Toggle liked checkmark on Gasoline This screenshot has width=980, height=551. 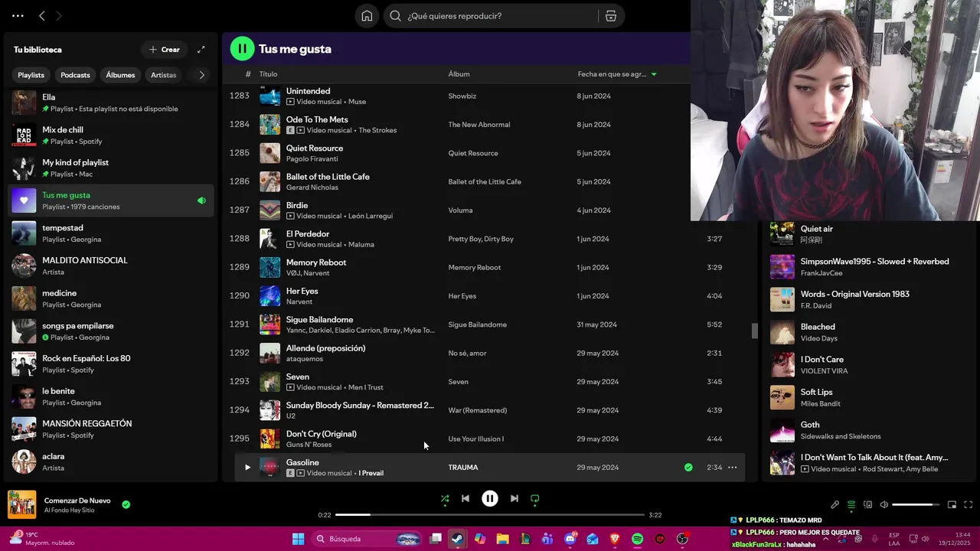coord(688,468)
